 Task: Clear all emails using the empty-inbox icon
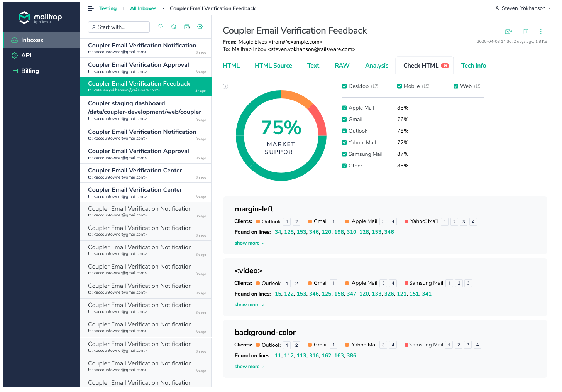pyautogui.click(x=187, y=27)
